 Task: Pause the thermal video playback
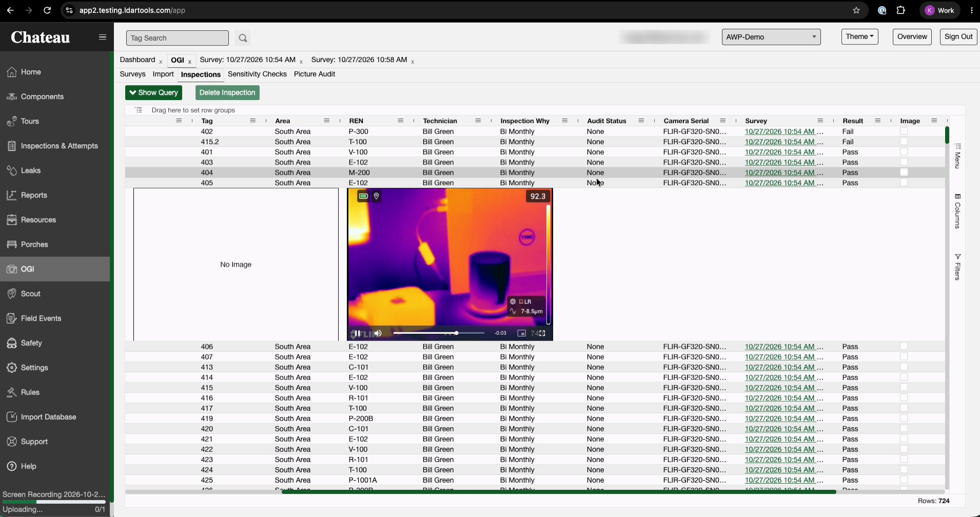pos(357,333)
